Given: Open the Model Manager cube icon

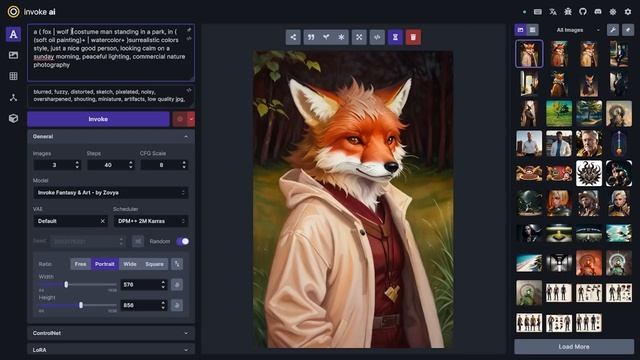Looking at the screenshot, I should point(13,118).
